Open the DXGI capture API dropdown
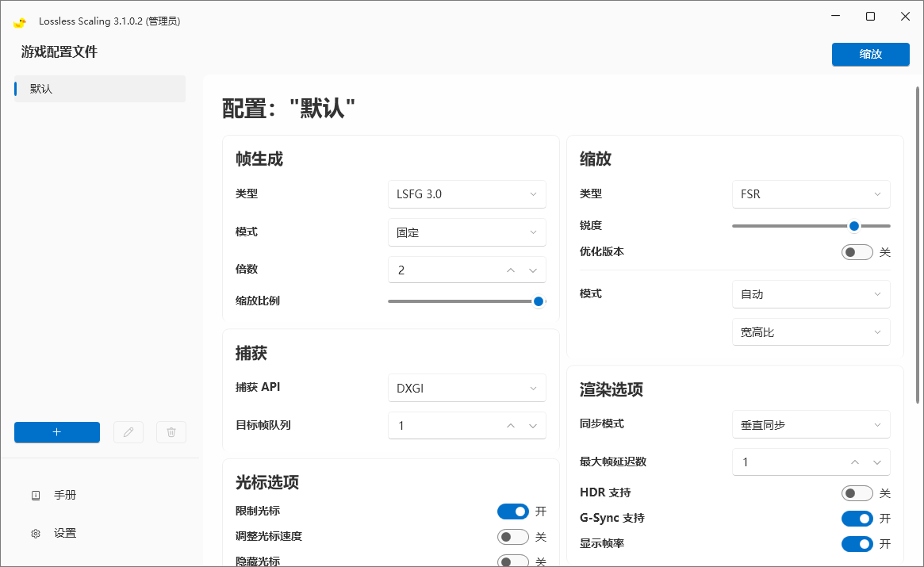Screen dimensions: 924x567 pos(466,389)
